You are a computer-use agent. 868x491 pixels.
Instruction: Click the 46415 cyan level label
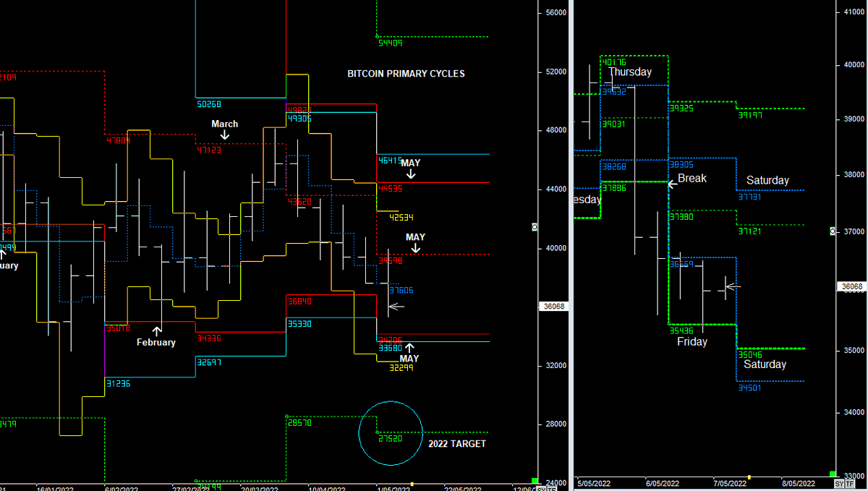pyautogui.click(x=391, y=160)
